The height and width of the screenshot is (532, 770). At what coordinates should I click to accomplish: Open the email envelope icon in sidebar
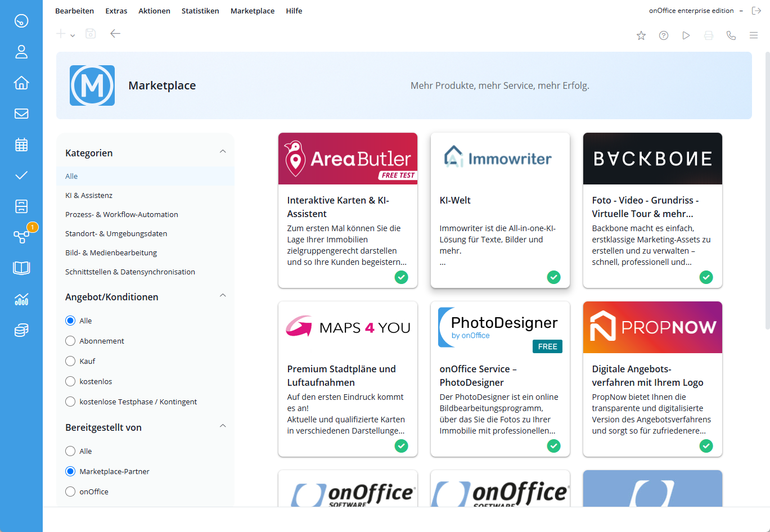[x=21, y=114]
